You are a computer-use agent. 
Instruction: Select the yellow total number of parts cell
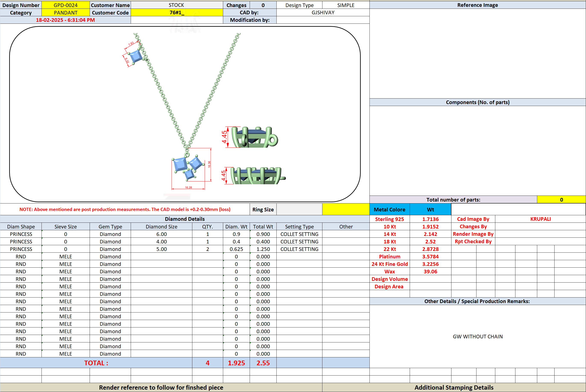(561, 199)
